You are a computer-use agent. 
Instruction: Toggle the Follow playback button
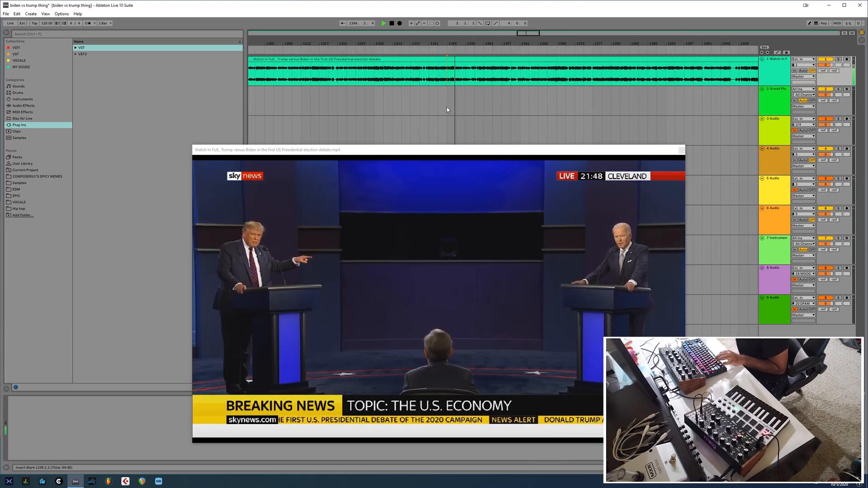point(343,23)
